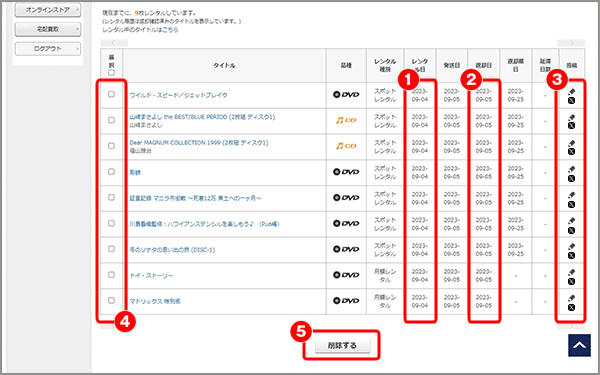Viewport: 600px width, 375px height.
Task: Open review pencil icon for Dear MAGNUM COLLECTION row
Action: [x=571, y=143]
